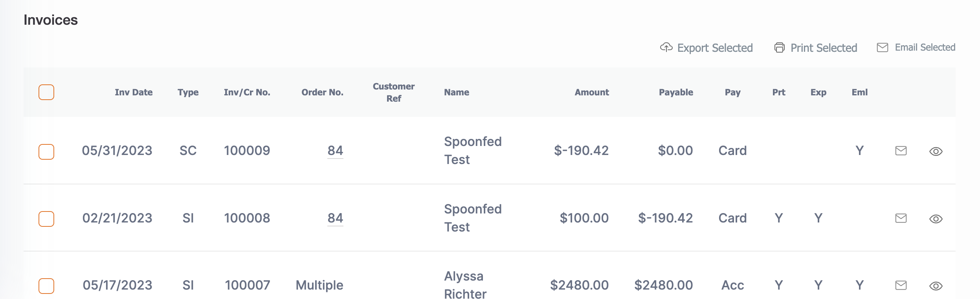Click the Email Selected envelope icon

(883, 47)
